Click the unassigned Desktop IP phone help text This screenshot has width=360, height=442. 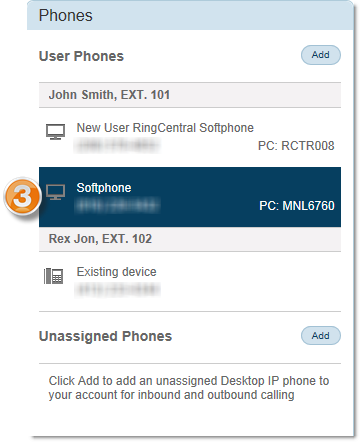[x=189, y=388]
